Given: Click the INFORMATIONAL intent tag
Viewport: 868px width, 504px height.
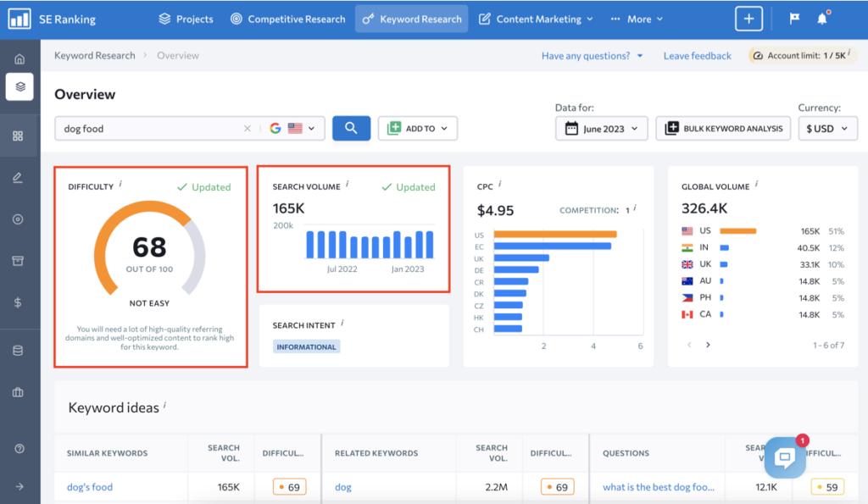Looking at the screenshot, I should (x=306, y=347).
